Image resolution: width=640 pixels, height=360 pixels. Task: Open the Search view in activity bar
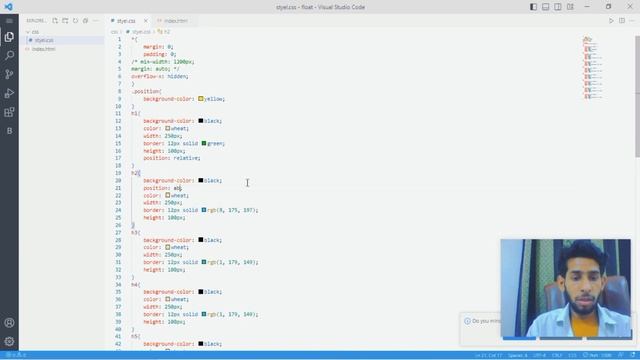click(x=9, y=56)
